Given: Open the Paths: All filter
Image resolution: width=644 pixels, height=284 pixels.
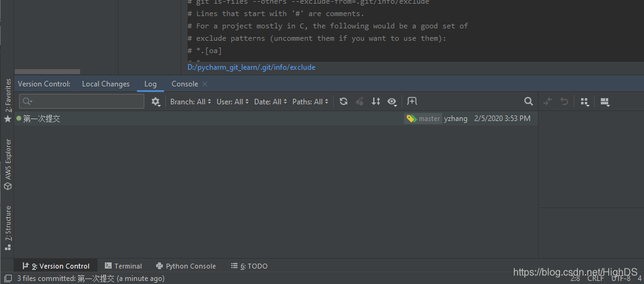Looking at the screenshot, I should point(310,101).
